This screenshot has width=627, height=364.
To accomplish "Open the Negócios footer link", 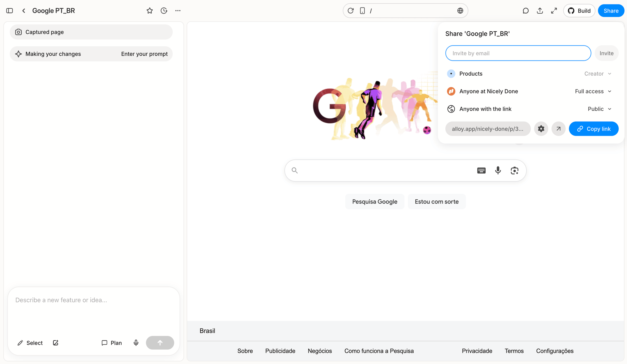I will (320, 351).
